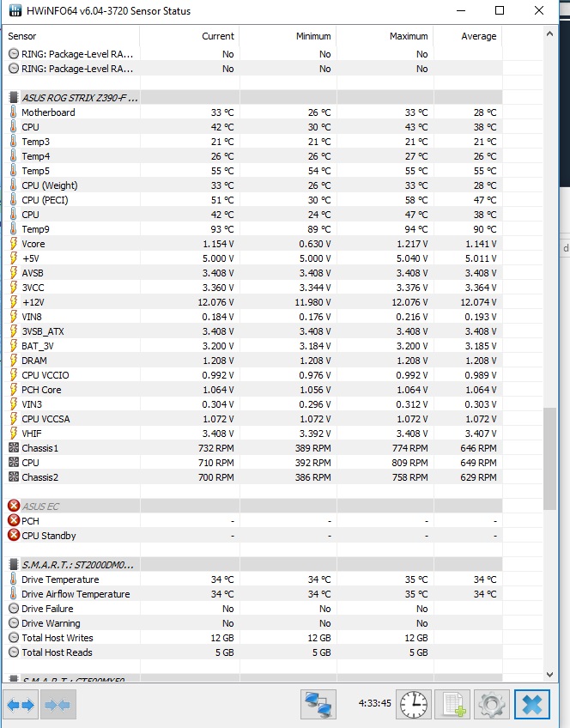Click the clock icon beside Drive Failure
The height and width of the screenshot is (728, 570).
[x=14, y=608]
